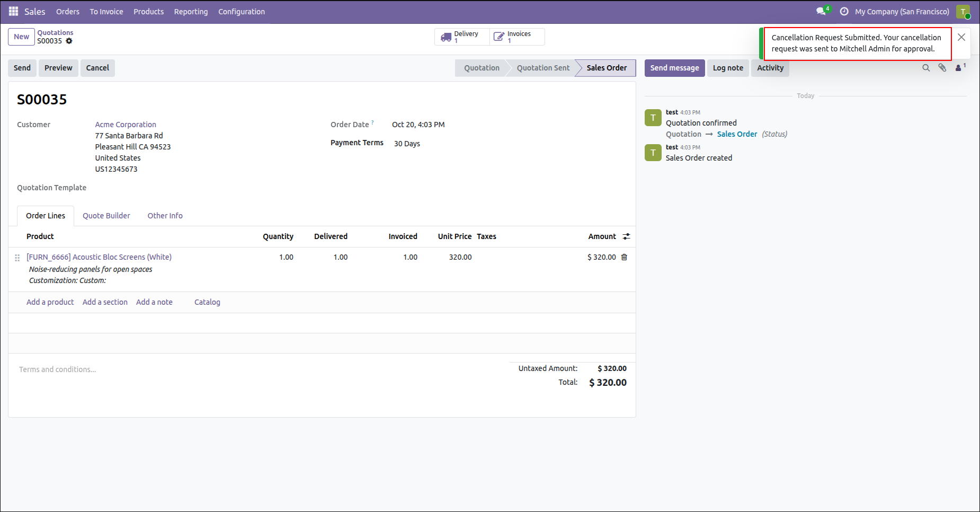980x512 pixels.
Task: Search messages with the chatter magnifier icon
Action: 926,68
